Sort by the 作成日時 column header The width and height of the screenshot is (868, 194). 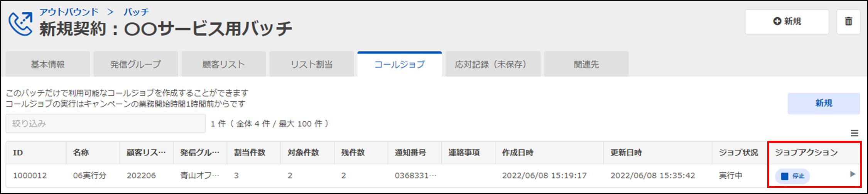point(518,153)
